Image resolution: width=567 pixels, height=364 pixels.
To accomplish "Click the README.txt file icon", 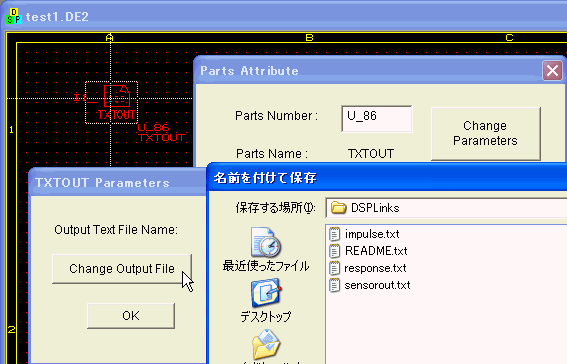I will [334, 251].
